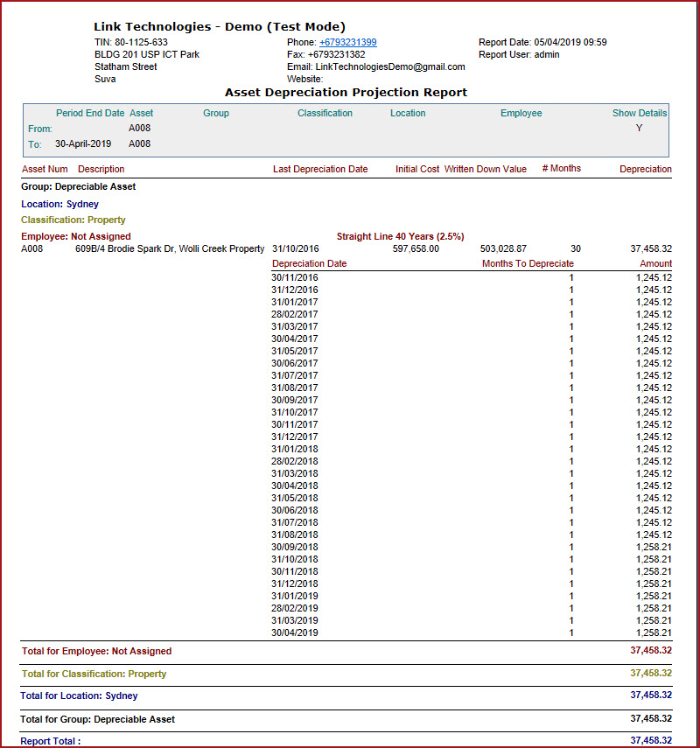Click the written down value 503,028.87

point(503,248)
